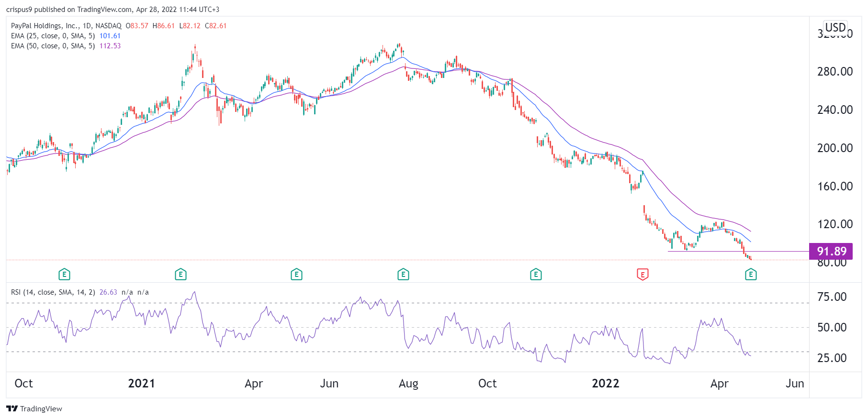The height and width of the screenshot is (419, 868).
Task: Click the low price L82.12
Action: [190, 26]
